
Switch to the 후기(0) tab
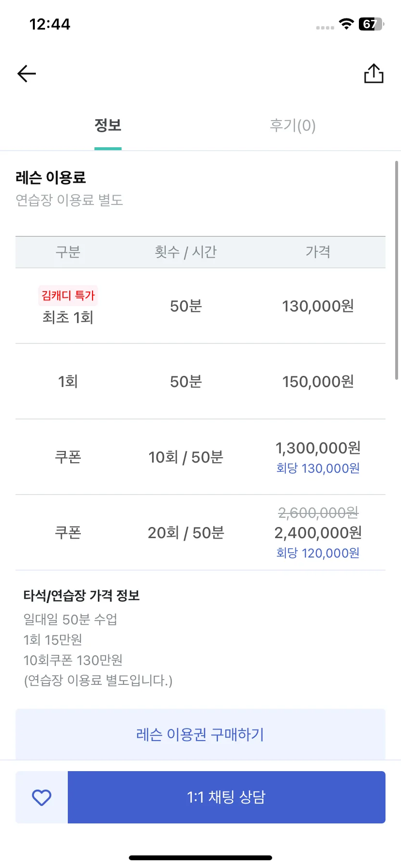point(293,125)
